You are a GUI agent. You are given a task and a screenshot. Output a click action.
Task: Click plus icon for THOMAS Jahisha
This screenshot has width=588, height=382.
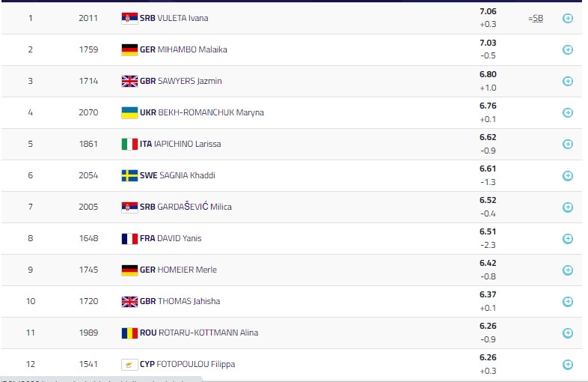pos(567,301)
